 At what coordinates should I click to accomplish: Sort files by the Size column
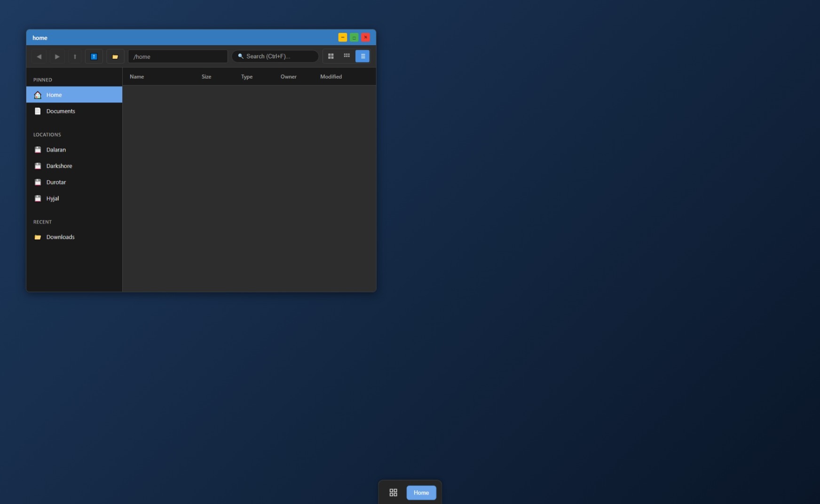[206, 76]
